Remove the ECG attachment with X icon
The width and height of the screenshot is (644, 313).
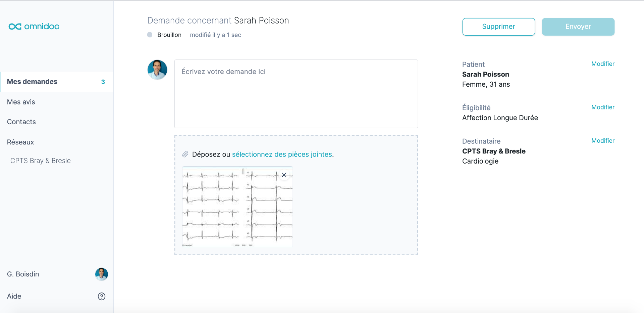click(x=284, y=175)
